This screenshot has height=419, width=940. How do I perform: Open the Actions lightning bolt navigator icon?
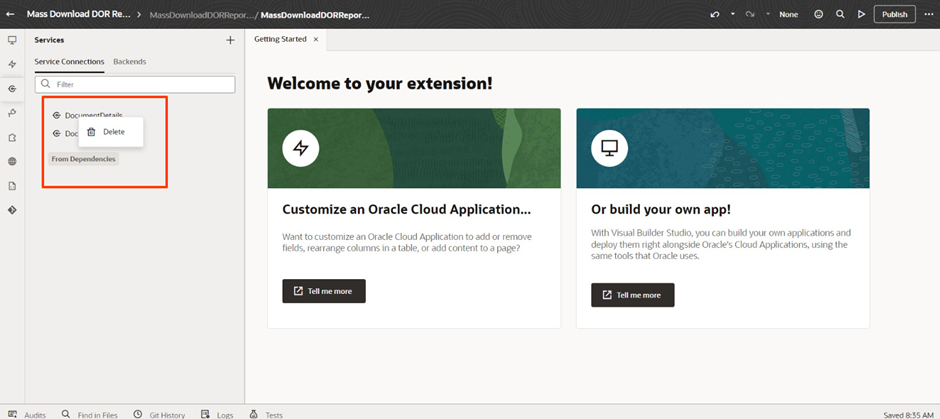point(12,64)
